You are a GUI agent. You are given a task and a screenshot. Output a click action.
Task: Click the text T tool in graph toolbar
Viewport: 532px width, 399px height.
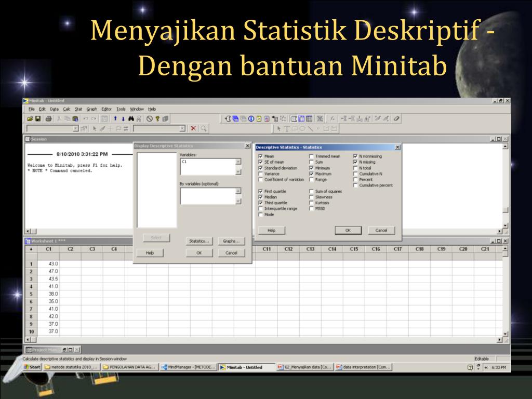[287, 129]
